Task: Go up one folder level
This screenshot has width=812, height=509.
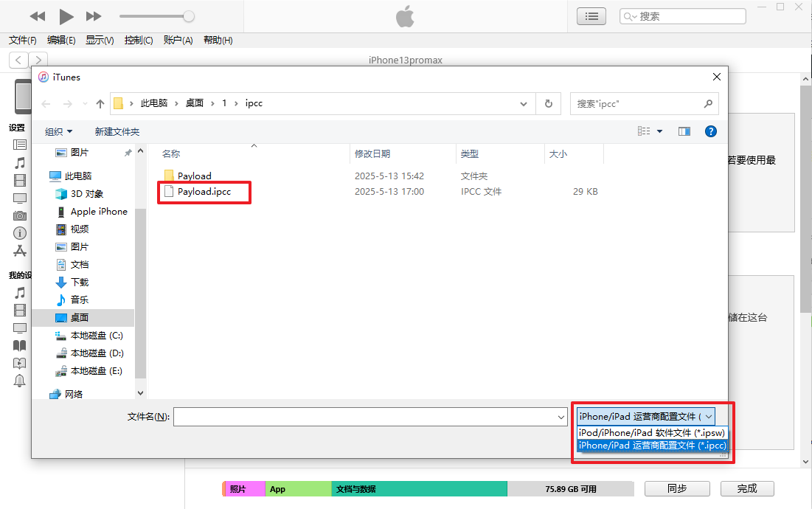Action: click(x=100, y=104)
